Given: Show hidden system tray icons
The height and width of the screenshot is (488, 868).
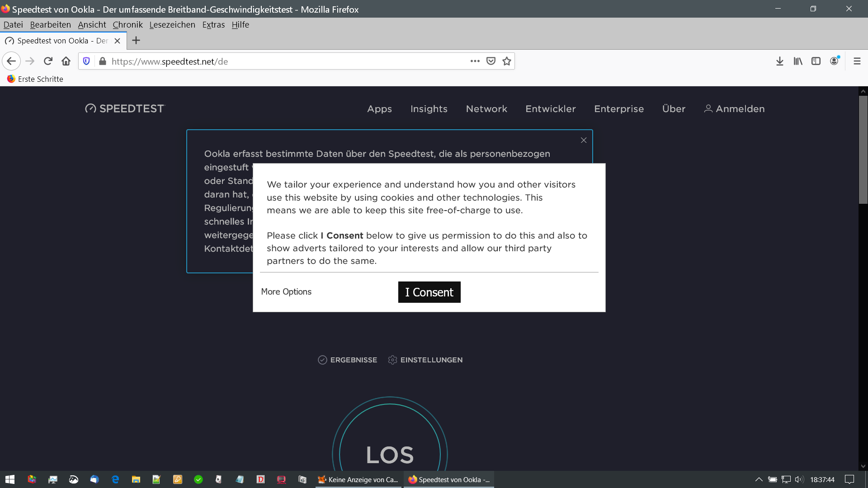Looking at the screenshot, I should pyautogui.click(x=759, y=479).
